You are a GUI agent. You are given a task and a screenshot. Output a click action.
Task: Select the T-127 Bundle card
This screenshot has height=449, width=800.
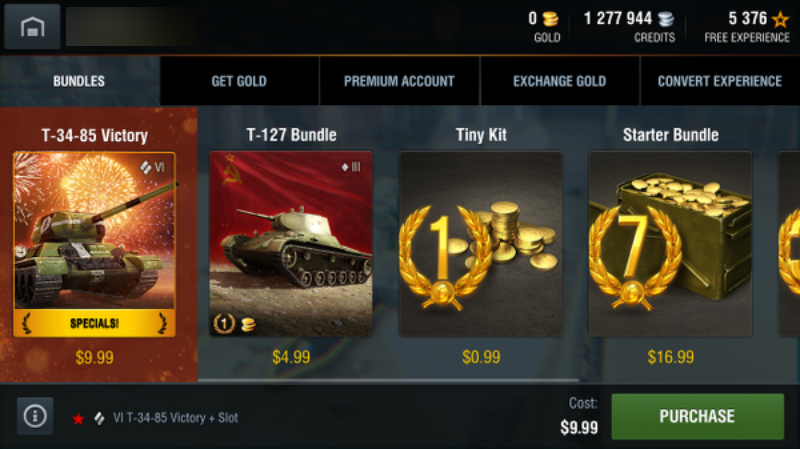tap(291, 244)
